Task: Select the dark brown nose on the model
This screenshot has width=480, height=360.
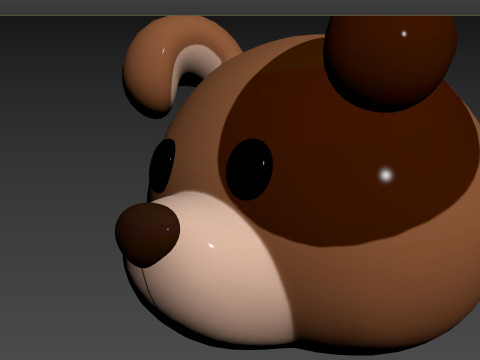Action: [147, 235]
